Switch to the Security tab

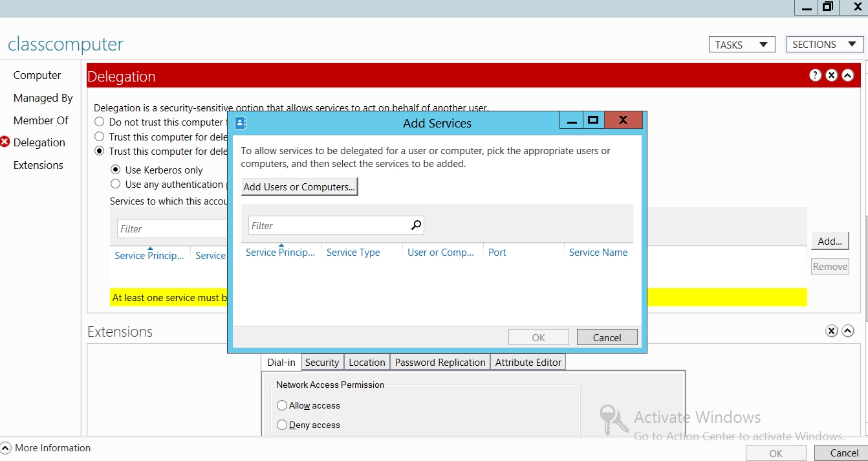(x=321, y=363)
